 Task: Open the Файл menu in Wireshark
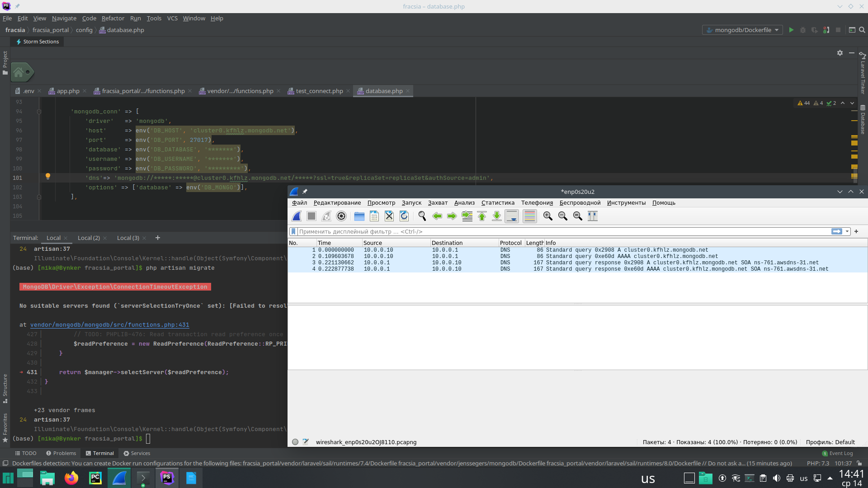tap(299, 203)
